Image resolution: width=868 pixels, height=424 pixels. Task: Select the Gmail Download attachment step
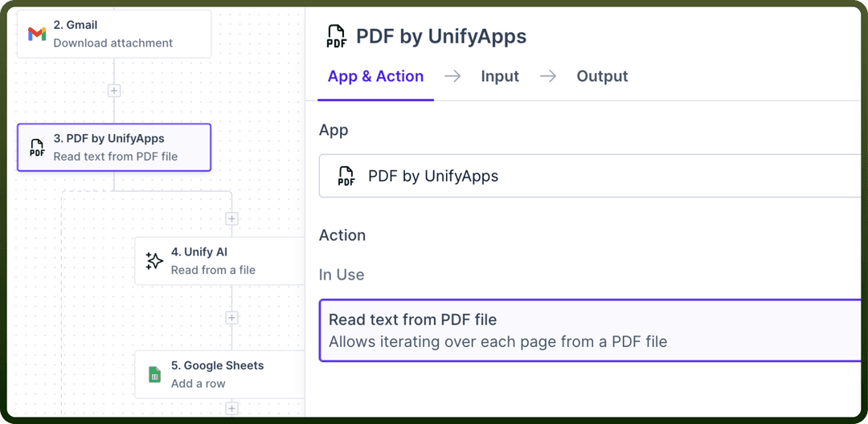(114, 34)
